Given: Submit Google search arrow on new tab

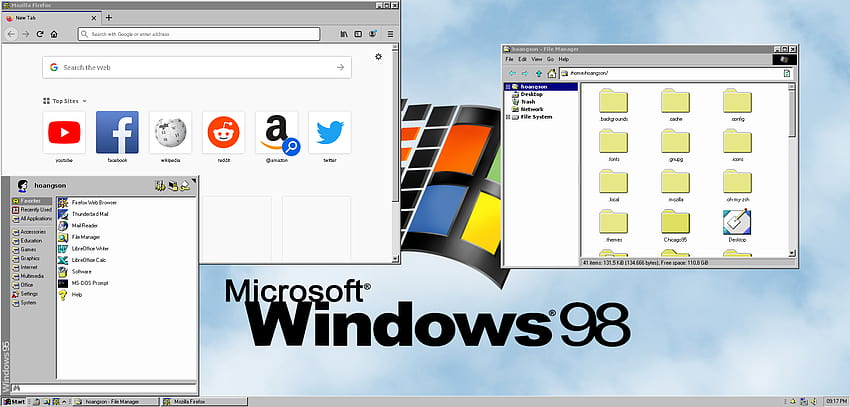Looking at the screenshot, I should click(x=340, y=67).
